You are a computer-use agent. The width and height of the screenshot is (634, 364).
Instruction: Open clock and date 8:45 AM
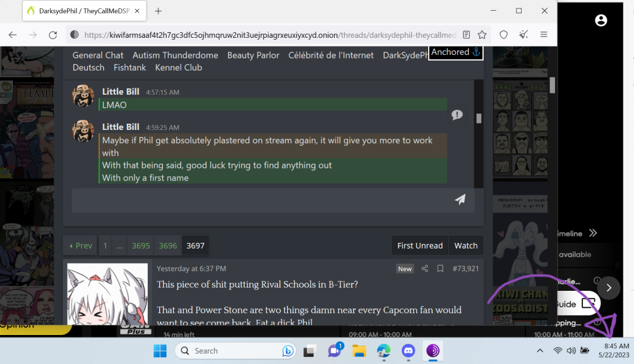(x=614, y=351)
